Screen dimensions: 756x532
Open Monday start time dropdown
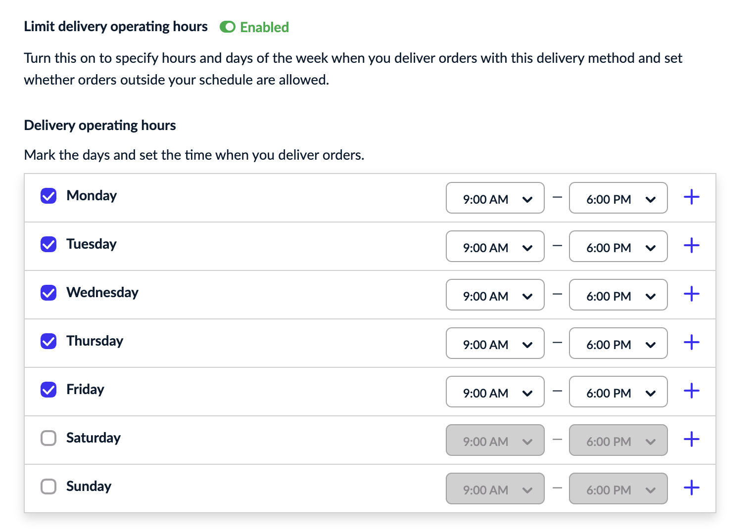[495, 198]
